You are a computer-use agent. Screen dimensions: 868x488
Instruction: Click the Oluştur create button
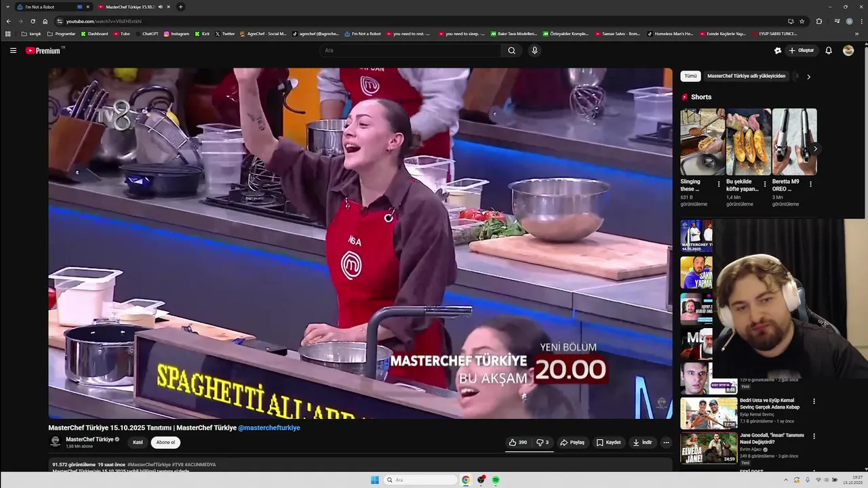click(801, 50)
